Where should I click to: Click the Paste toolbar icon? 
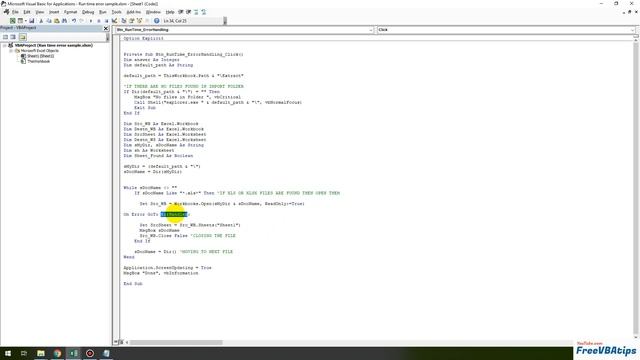57,21
